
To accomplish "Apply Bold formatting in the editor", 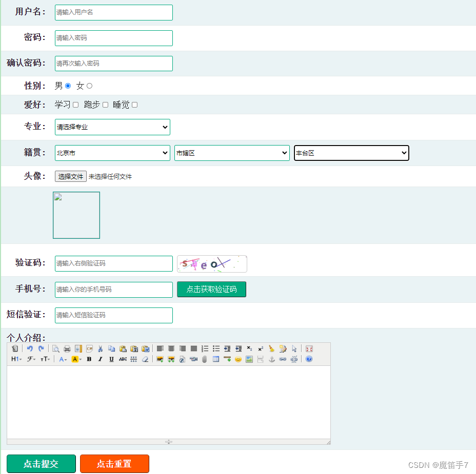I will click(89, 359).
